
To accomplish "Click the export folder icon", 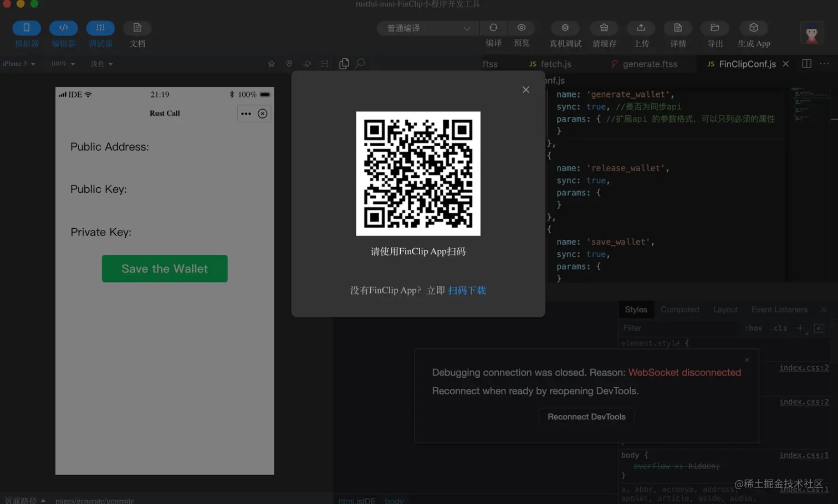I will pos(715,28).
